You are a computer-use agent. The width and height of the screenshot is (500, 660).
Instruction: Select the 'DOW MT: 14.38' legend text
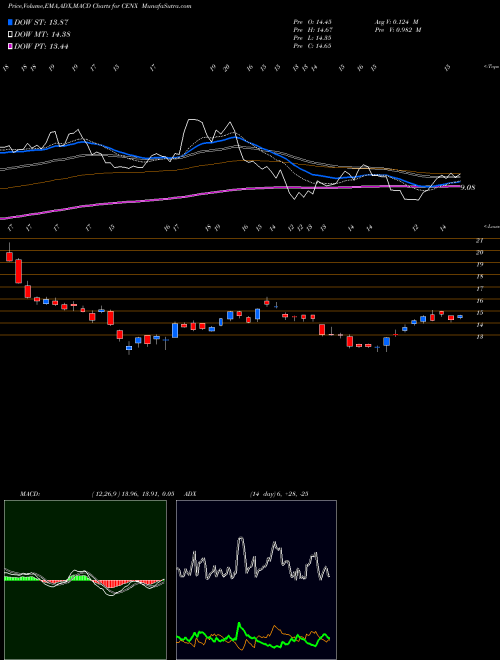43,35
